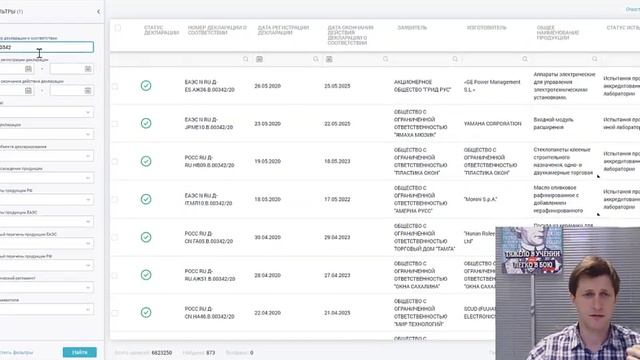Expand the 'перечень продукции ЕАЭС' dropdown

pos(47,244)
